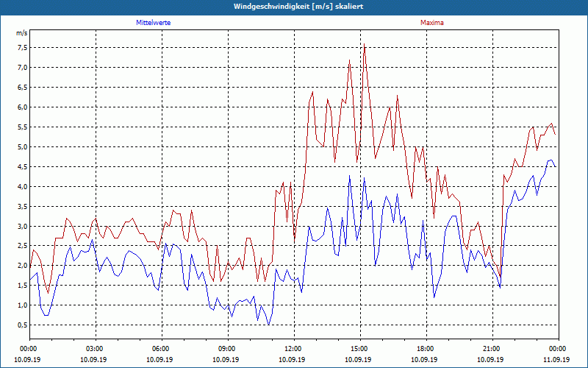
Task: Click the '03:00' time axis label
Action: click(x=93, y=349)
